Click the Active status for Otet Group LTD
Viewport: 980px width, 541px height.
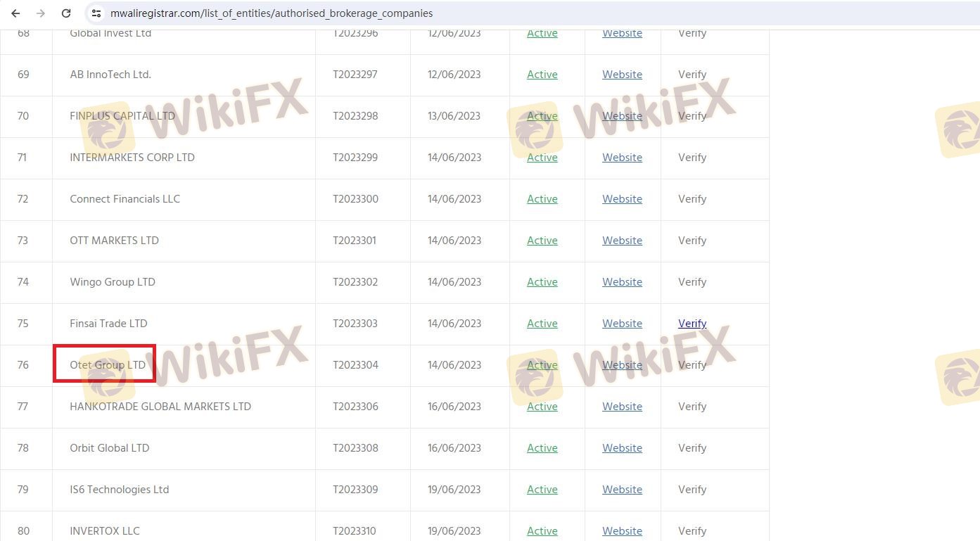(542, 365)
